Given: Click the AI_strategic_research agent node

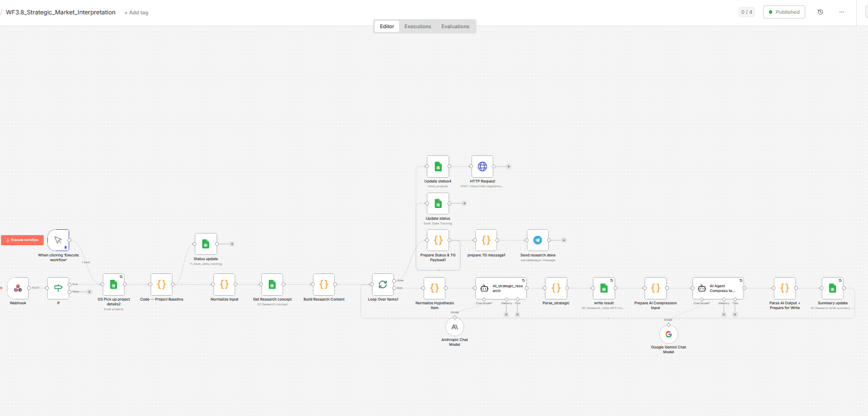Looking at the screenshot, I should coord(501,288).
